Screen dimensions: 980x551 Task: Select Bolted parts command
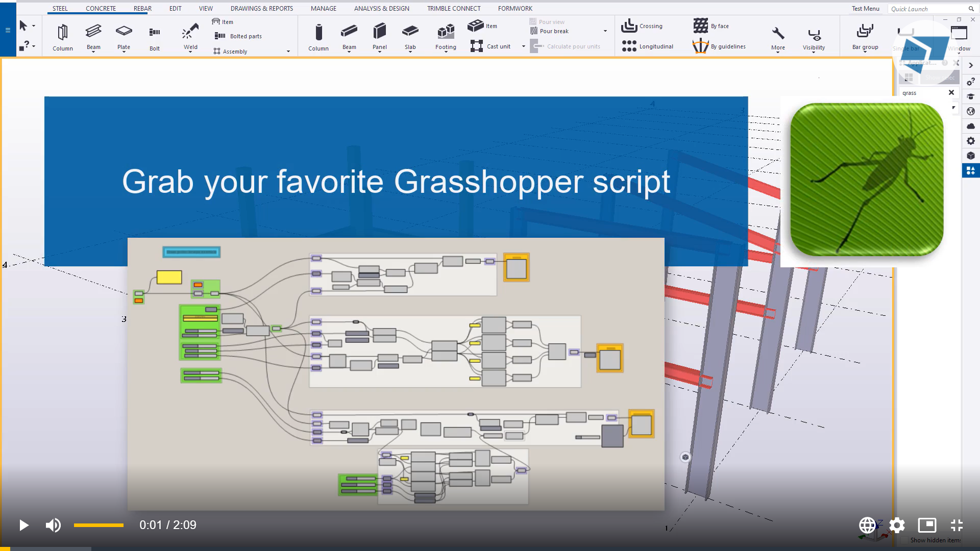(238, 36)
